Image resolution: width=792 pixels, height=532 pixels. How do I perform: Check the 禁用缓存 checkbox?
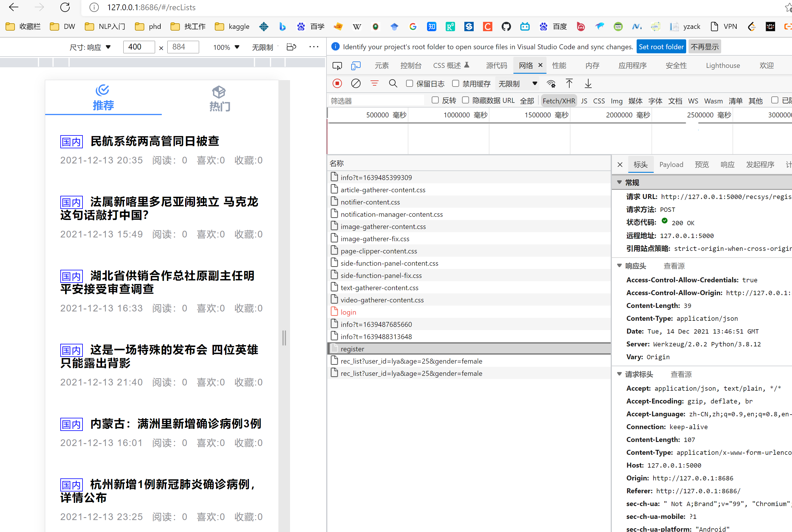456,83
